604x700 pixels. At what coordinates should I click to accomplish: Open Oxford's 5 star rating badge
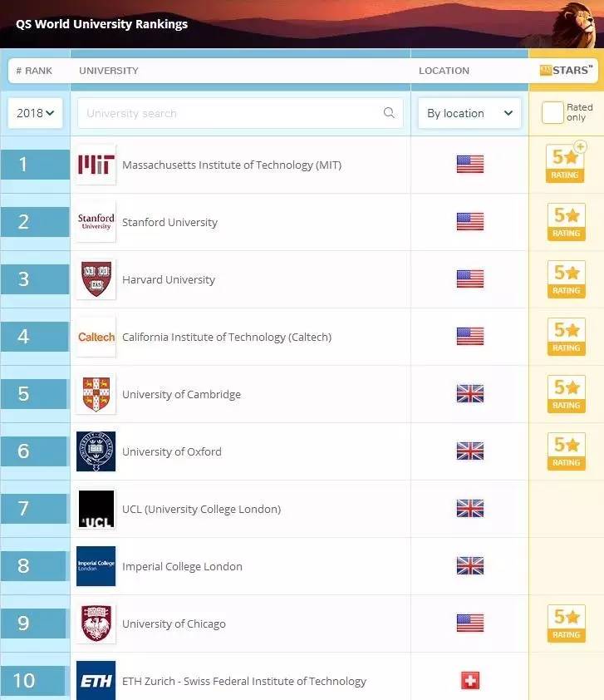(x=566, y=451)
